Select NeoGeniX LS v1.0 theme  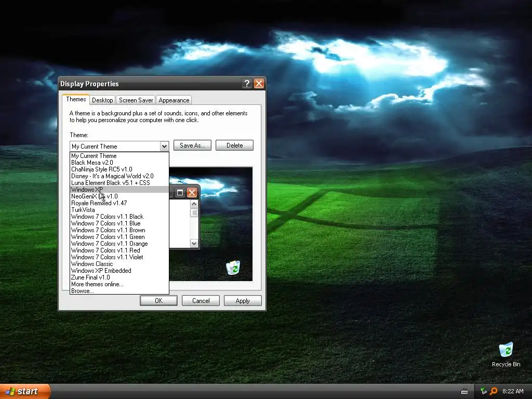click(119, 196)
